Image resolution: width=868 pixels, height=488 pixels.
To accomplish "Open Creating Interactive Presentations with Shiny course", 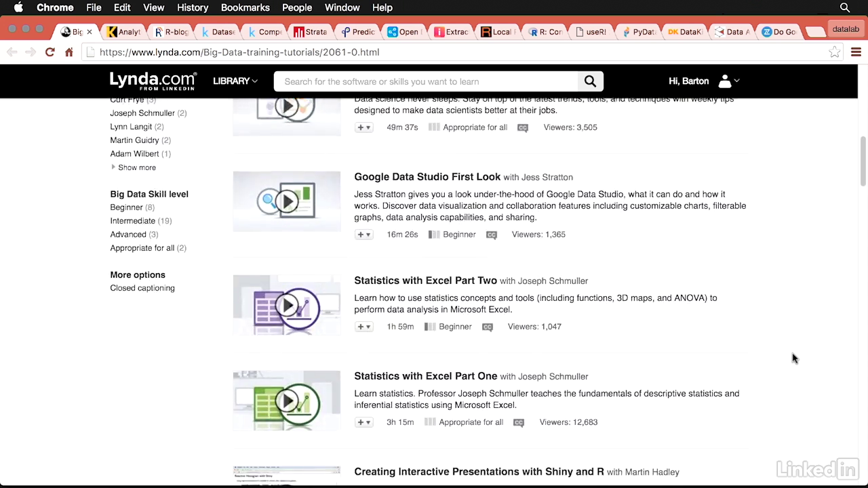I will coord(479,472).
